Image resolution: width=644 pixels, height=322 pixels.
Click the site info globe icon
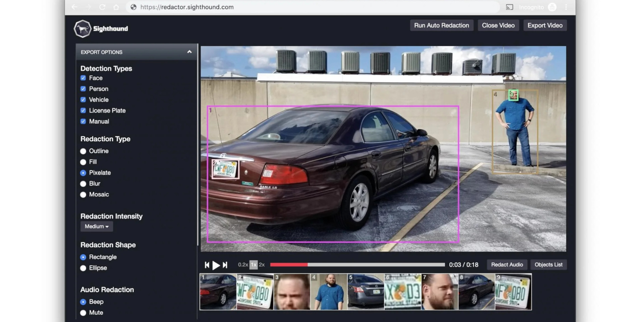pos(133,7)
